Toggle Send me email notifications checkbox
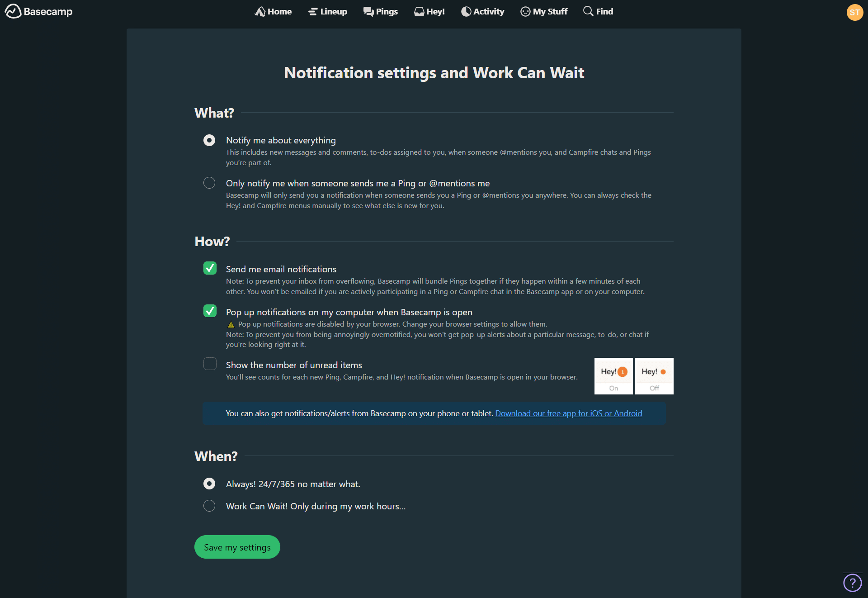868x598 pixels. 210,268
